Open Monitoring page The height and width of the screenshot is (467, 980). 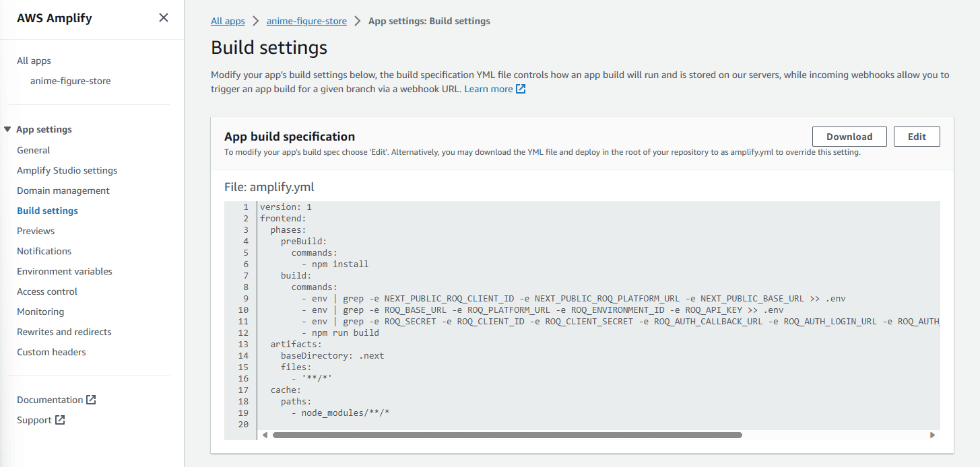click(x=40, y=312)
